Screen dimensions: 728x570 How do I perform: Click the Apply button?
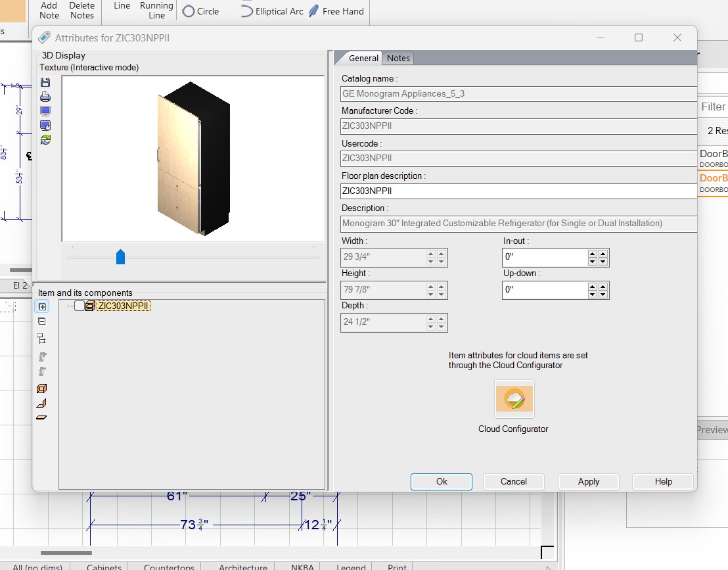(589, 482)
